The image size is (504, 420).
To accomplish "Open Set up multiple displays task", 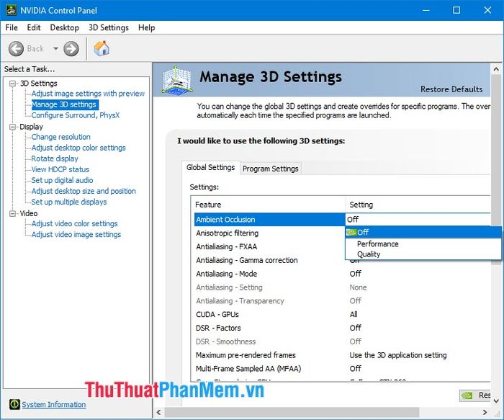I will [69, 202].
